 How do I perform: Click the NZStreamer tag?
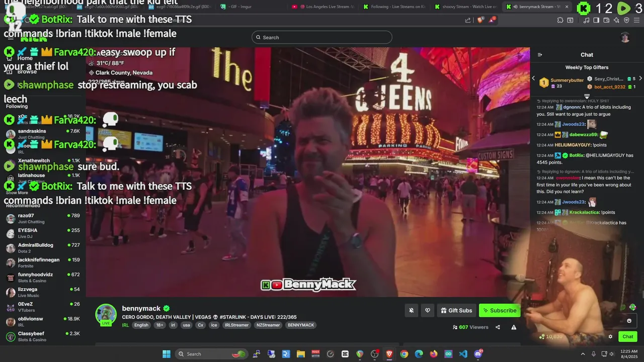point(268,325)
